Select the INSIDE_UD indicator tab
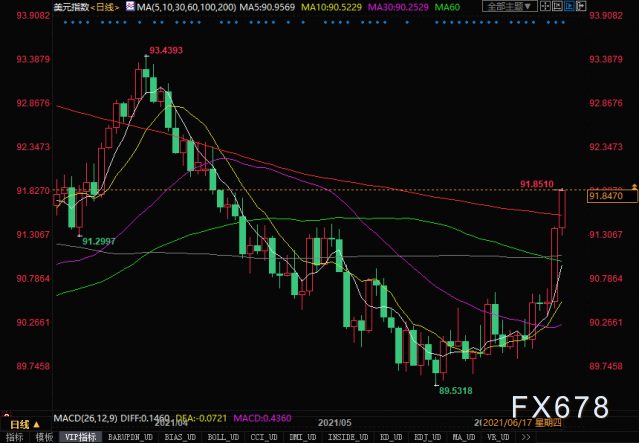640x443 pixels. coord(348,437)
